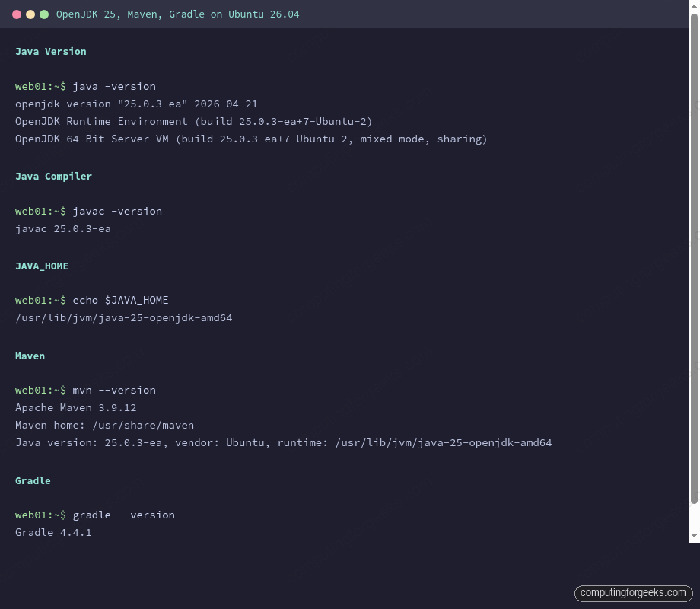Select the /usr/lib/jvm/java-25-openjdk-amd64 path

[x=123, y=317]
